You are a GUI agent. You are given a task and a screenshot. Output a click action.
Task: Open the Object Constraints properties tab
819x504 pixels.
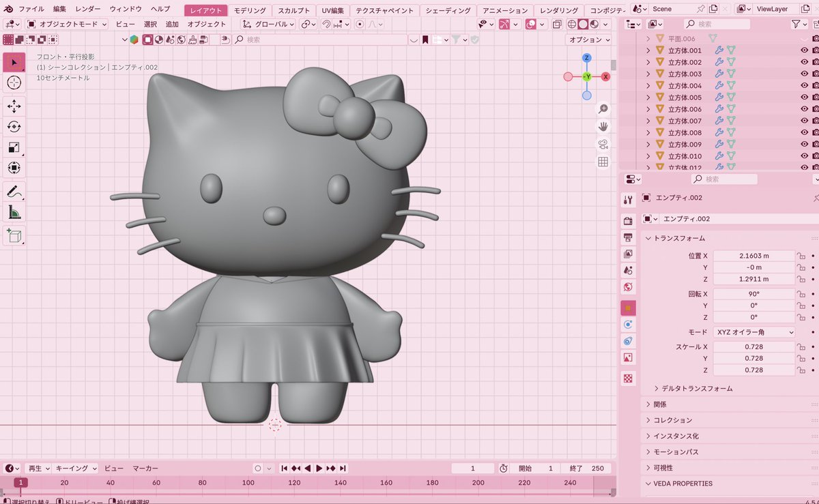click(x=628, y=340)
